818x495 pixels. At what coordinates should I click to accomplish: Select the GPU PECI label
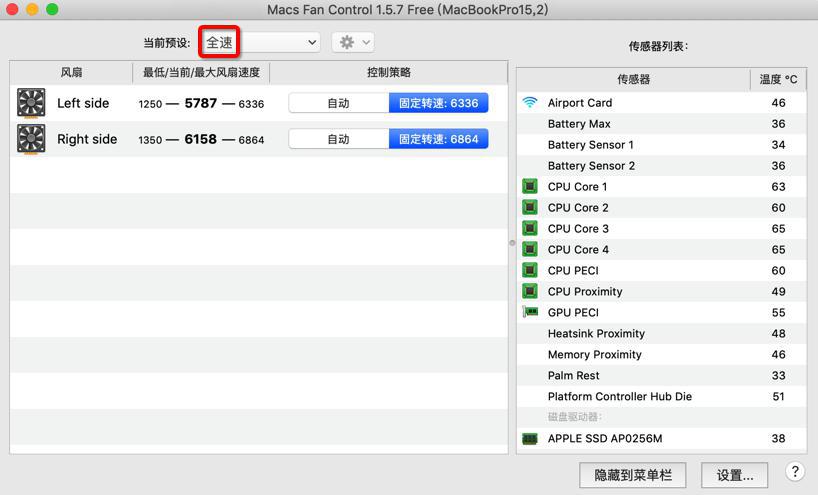(573, 312)
